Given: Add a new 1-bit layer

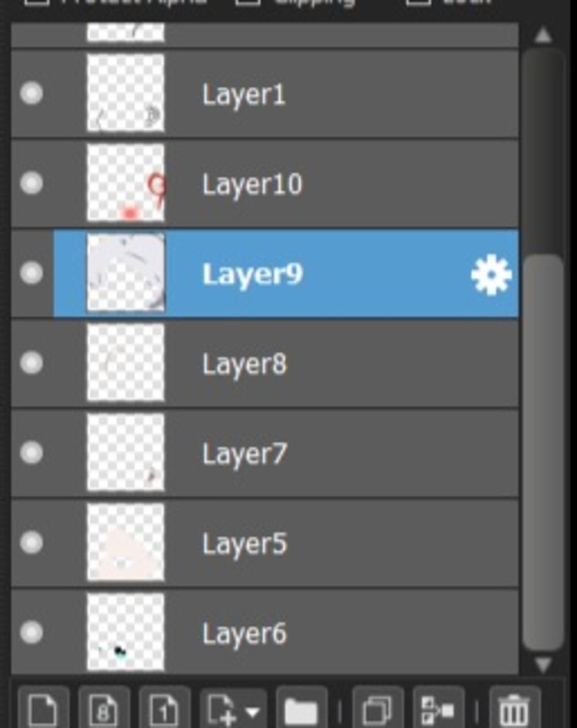Looking at the screenshot, I should click(x=165, y=708).
